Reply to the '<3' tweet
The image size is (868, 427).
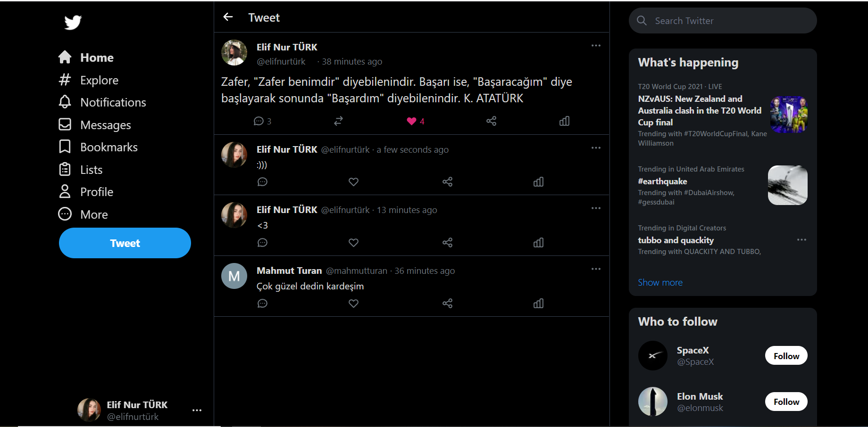pos(263,243)
